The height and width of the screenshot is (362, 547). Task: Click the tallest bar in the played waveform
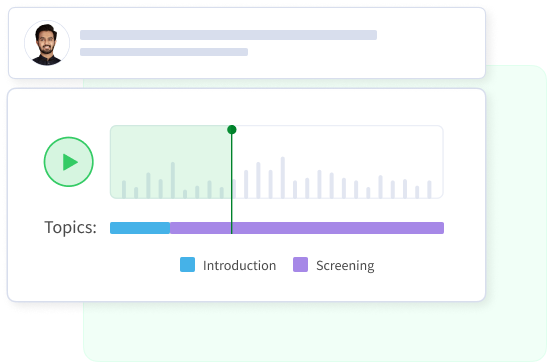173,180
